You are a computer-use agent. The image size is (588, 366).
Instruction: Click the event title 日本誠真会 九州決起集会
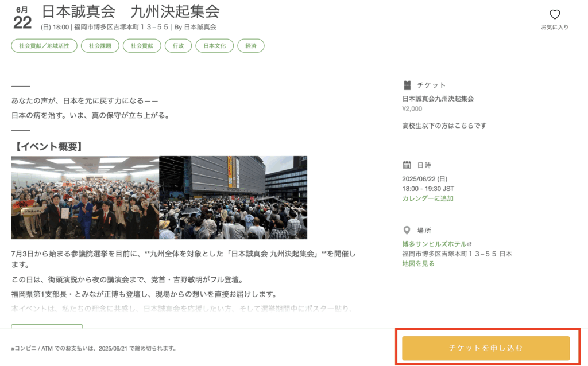pyautogui.click(x=130, y=11)
